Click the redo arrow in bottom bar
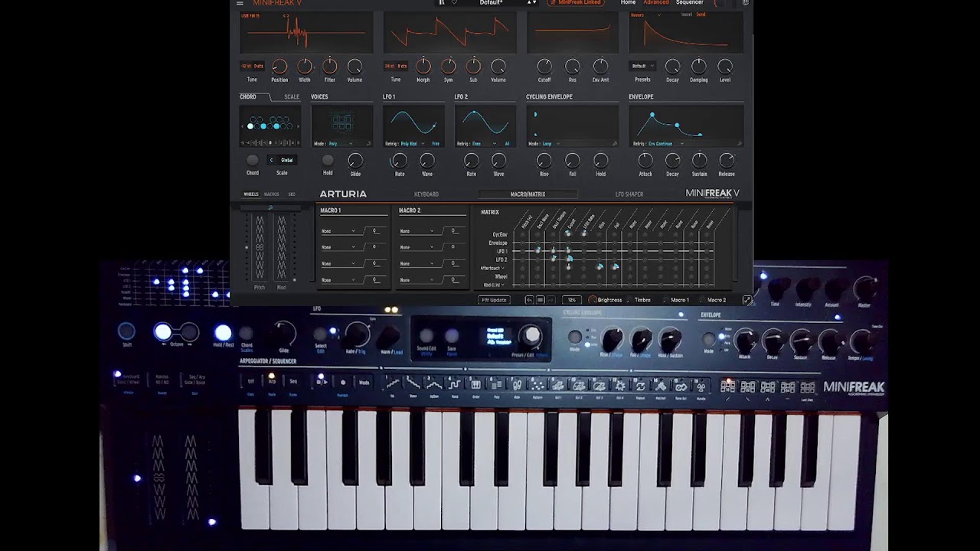The image size is (980, 551). 551,300
